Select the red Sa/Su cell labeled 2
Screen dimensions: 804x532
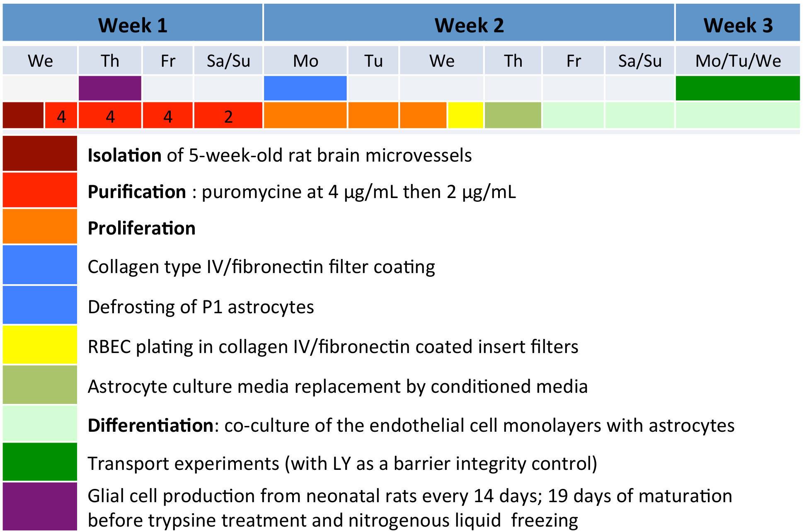click(228, 115)
